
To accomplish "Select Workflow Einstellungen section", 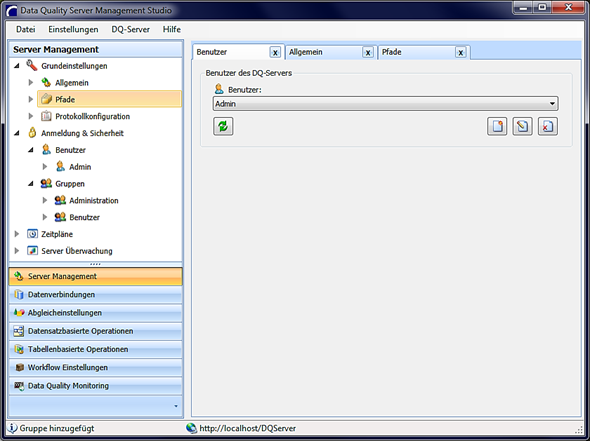I will pyautogui.click(x=96, y=368).
